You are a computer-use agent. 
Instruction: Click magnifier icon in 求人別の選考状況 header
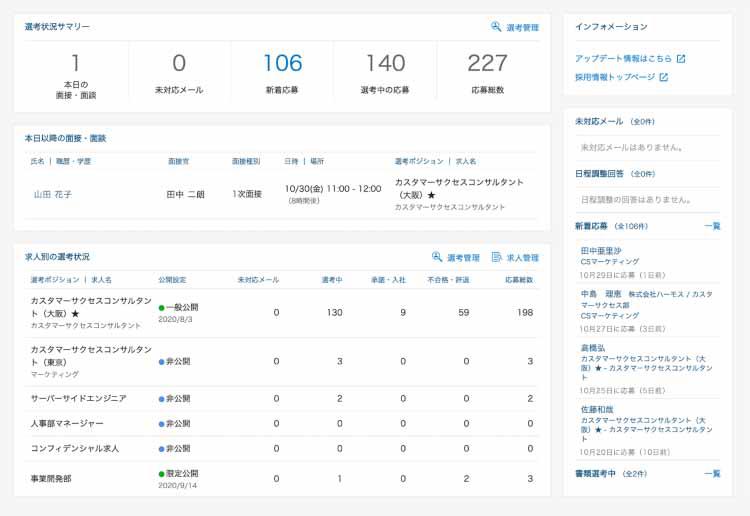[x=437, y=257]
